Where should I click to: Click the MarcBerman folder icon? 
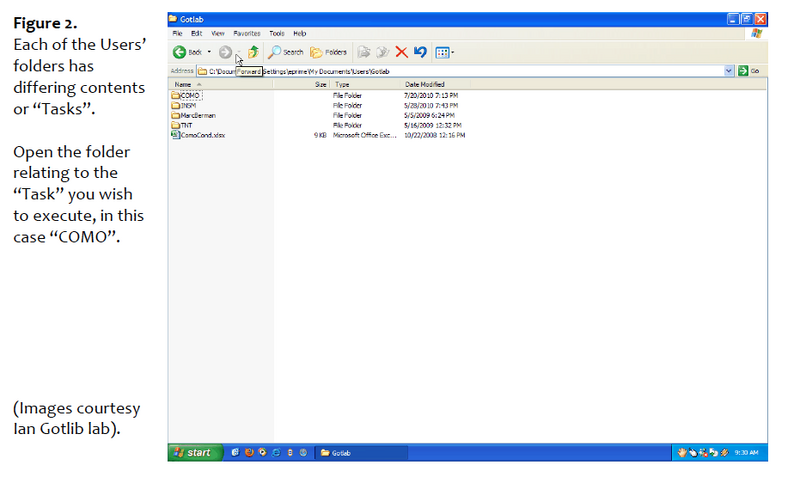(175, 115)
